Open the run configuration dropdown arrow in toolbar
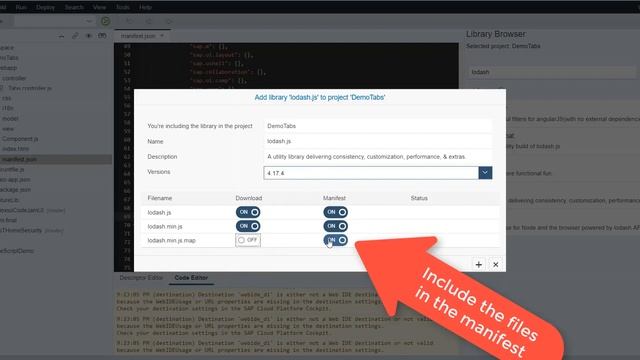Viewport: 640px width, 360px height. coord(89,21)
